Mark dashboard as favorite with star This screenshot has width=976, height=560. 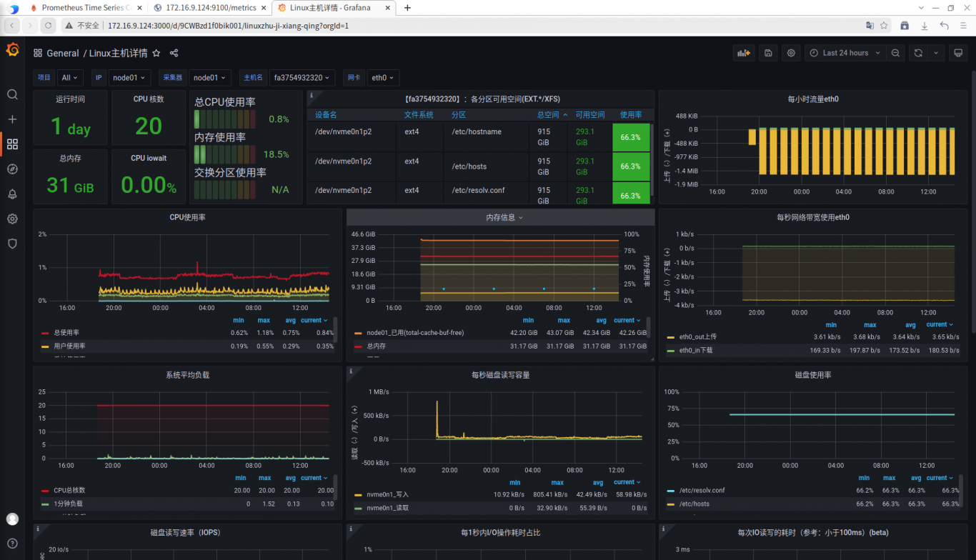tap(156, 53)
